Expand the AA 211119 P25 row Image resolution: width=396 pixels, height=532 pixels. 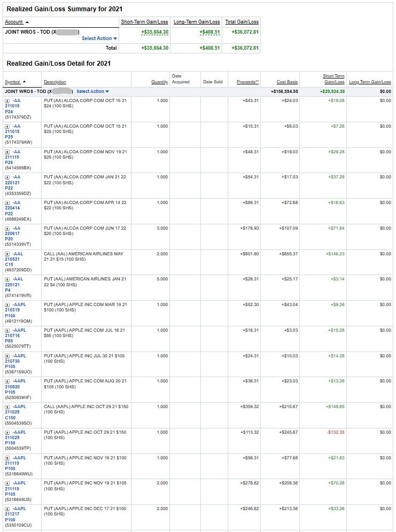[7, 152]
